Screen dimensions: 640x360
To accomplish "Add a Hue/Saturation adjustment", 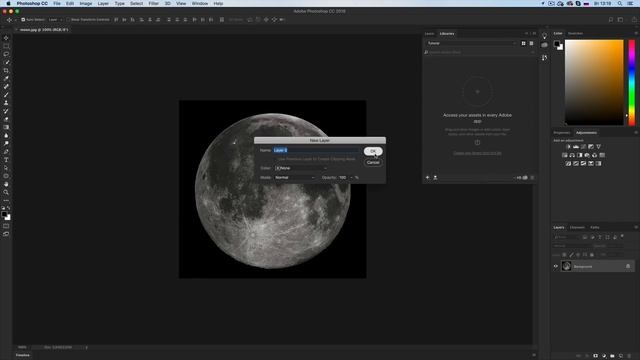I will click(564, 155).
